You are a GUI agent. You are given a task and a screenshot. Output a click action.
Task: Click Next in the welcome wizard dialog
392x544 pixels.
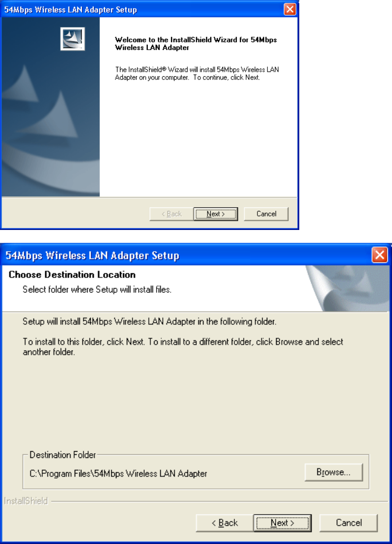(x=216, y=214)
